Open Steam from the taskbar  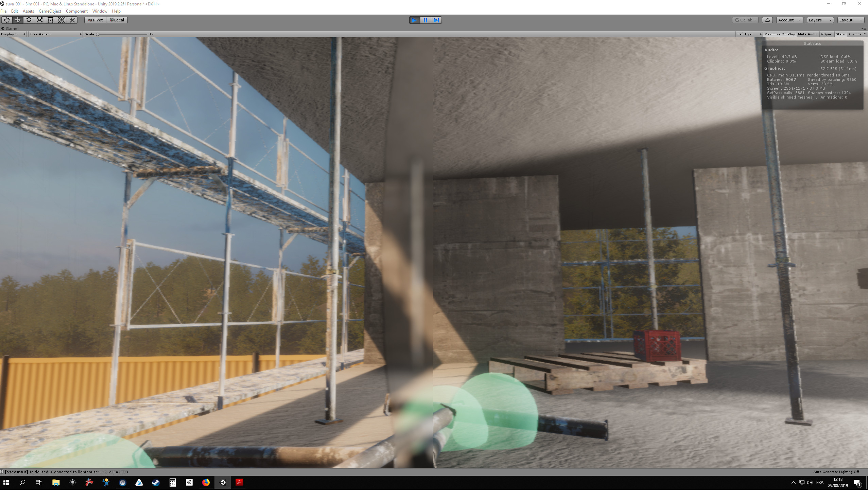156,483
